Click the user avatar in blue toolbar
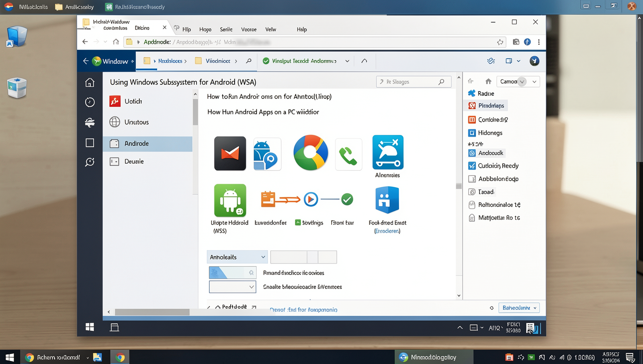 (x=534, y=61)
